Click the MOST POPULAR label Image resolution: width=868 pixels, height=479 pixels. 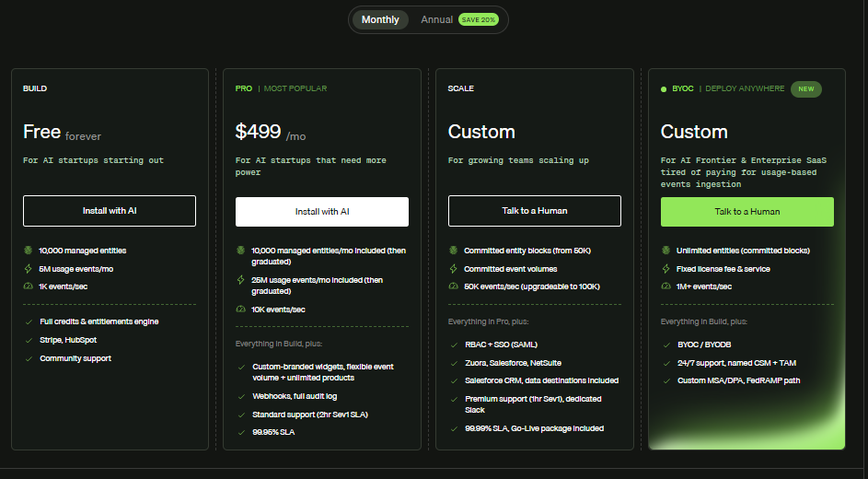[x=295, y=88]
